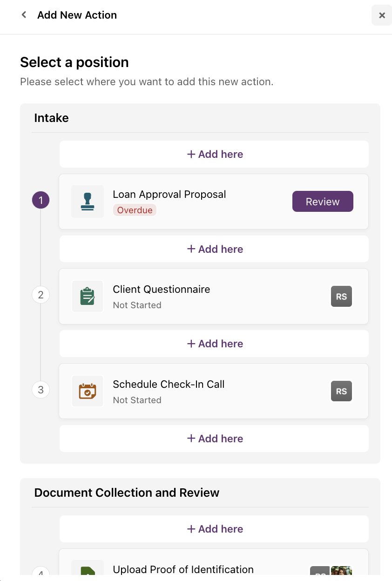
Task: Click step number circle 1
Action: point(41,199)
